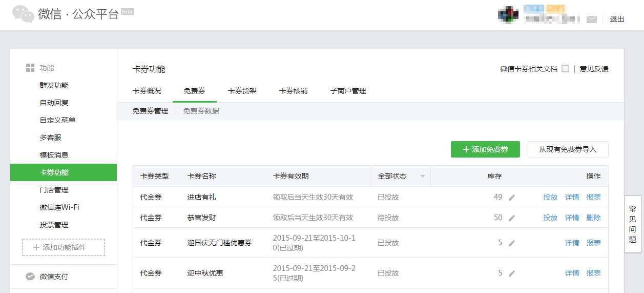Viewport: 644px width, 293px height.
Task: Edit stock pencil for 迎国庆无门槛优惠券
Action: (x=511, y=243)
